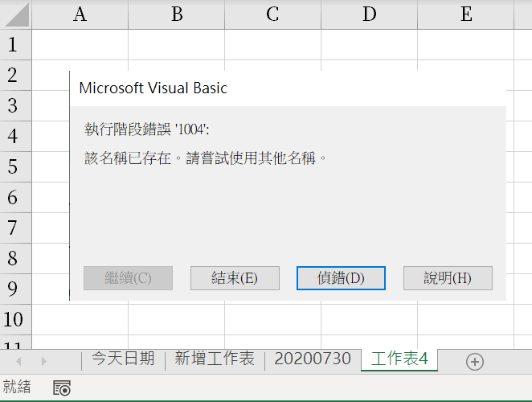Click cell D10 in the worksheet
Viewport: 532px width, 402px height.
click(x=369, y=320)
